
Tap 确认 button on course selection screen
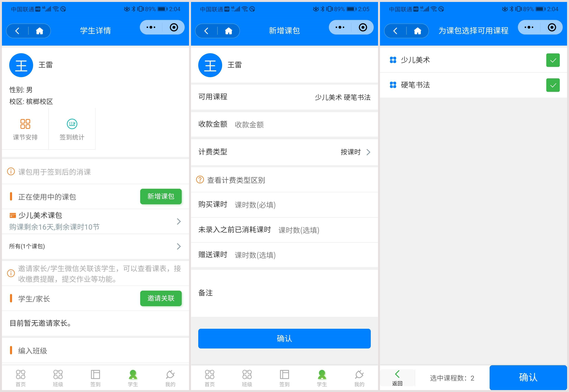(x=528, y=377)
